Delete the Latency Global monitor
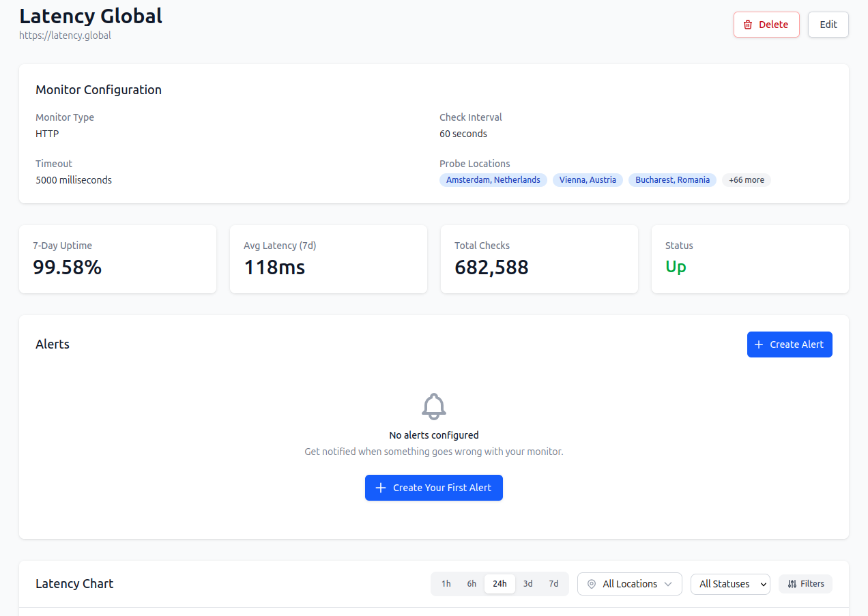Viewport: 868px width, 616px height. [x=766, y=24]
